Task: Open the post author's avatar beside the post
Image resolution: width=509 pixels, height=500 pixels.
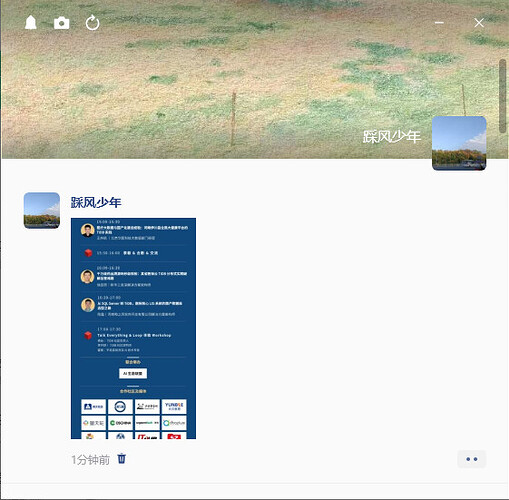Action: tap(42, 210)
